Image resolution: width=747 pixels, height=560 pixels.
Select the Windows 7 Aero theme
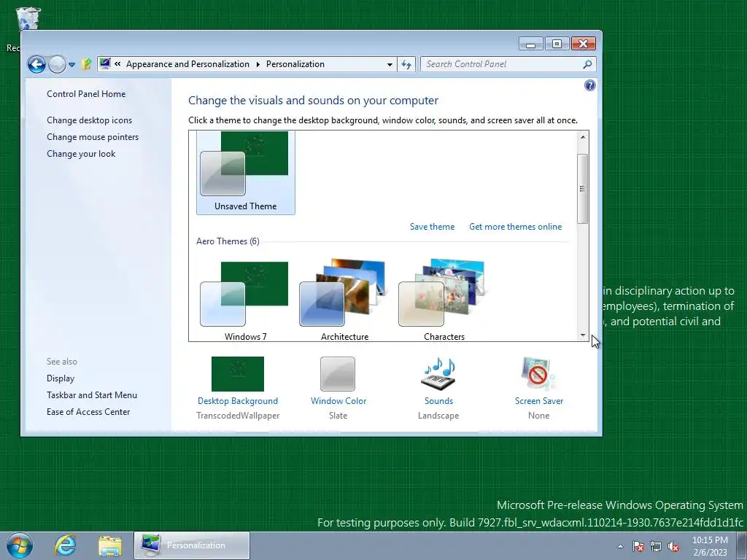coord(245,300)
